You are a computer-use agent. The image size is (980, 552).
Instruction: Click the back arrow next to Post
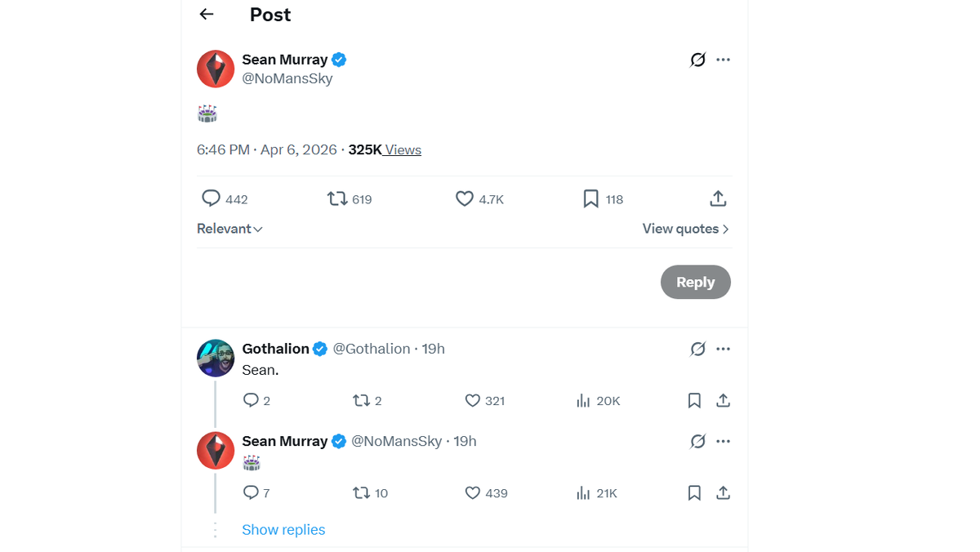pos(207,15)
